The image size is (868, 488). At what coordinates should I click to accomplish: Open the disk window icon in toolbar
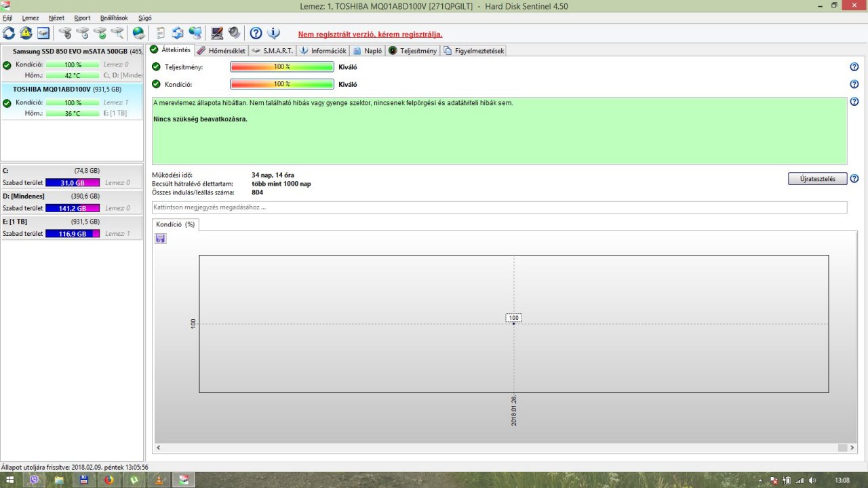click(x=43, y=33)
